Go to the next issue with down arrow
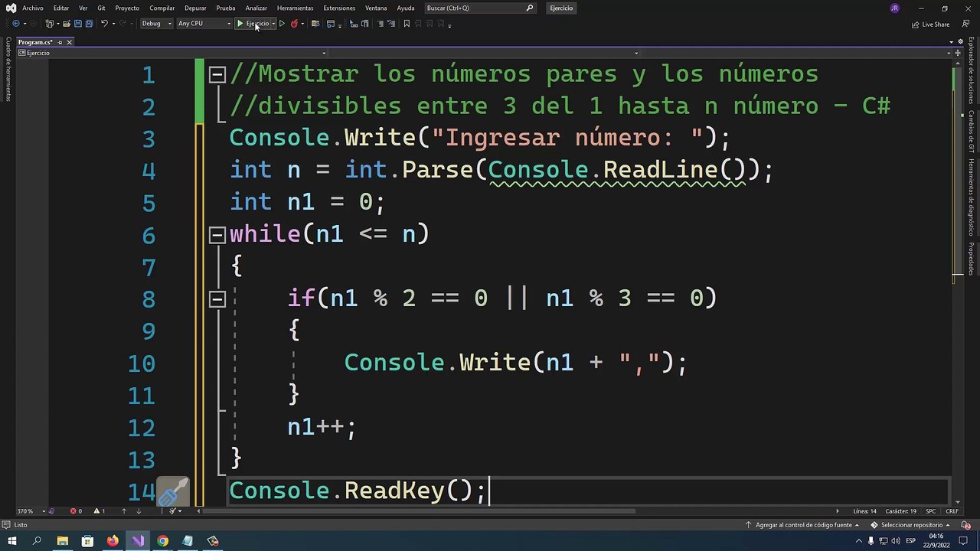The image size is (980, 551). tap(139, 511)
